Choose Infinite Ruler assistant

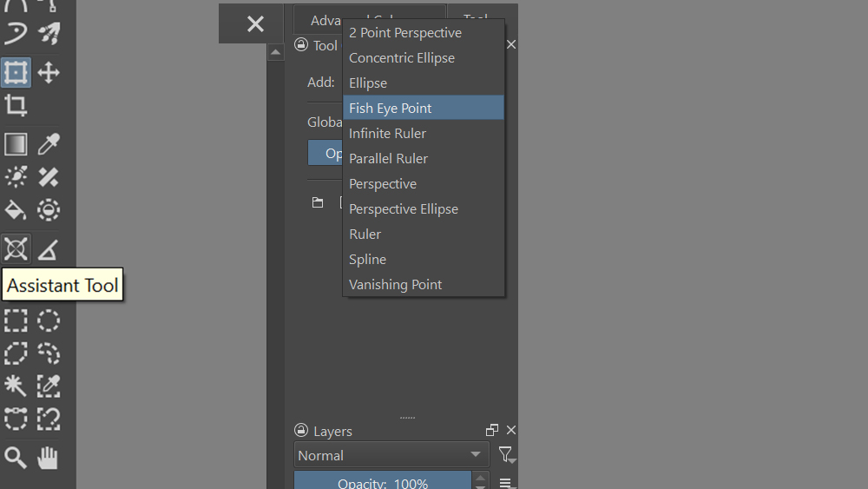tap(424, 134)
